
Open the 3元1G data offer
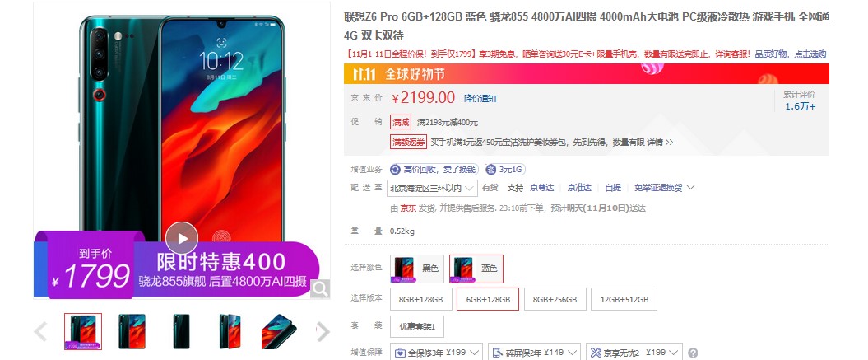coord(505,170)
